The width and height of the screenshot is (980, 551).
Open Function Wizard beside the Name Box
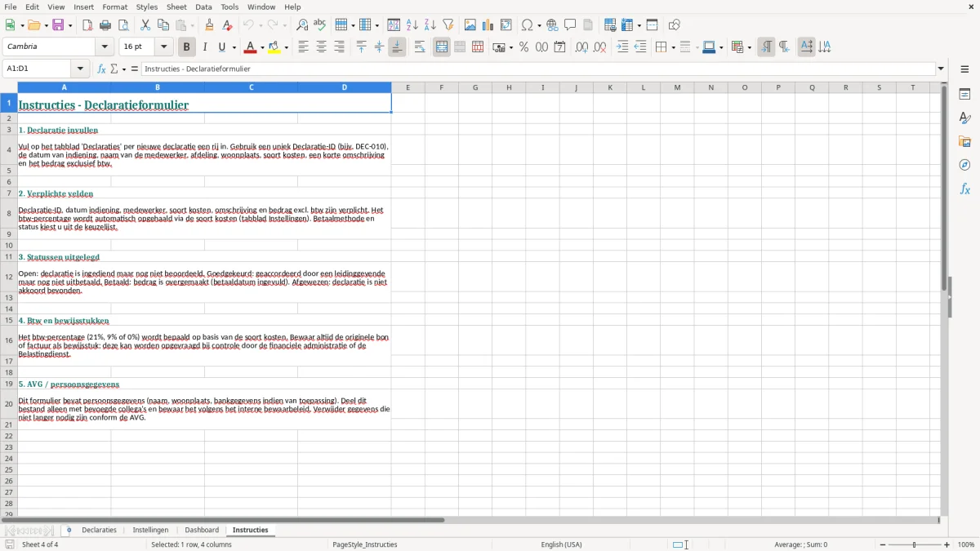(x=102, y=69)
